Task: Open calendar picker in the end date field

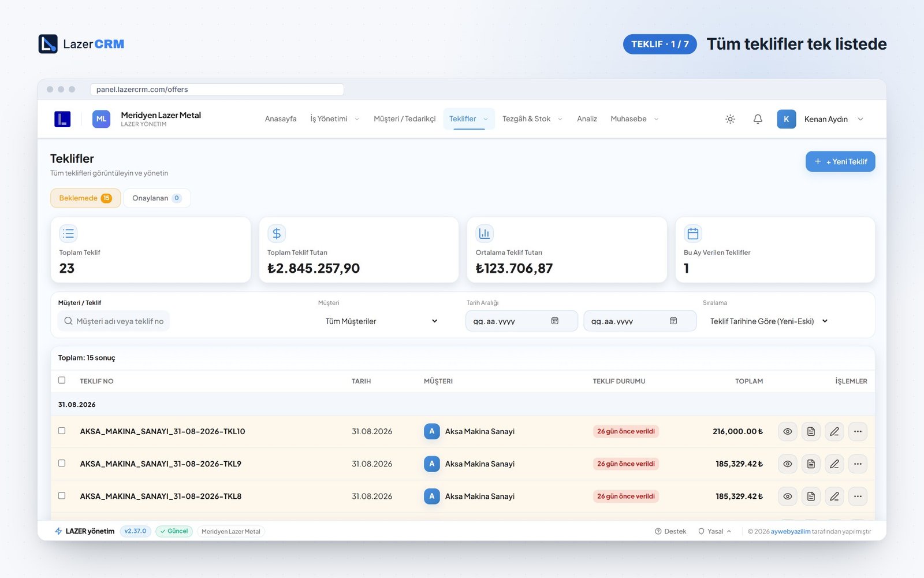Action: click(673, 321)
